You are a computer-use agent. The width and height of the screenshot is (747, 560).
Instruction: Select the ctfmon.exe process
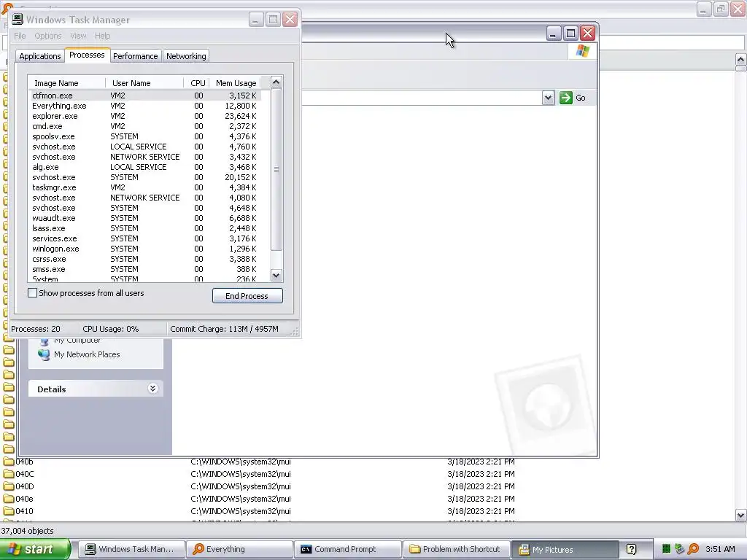(x=145, y=96)
